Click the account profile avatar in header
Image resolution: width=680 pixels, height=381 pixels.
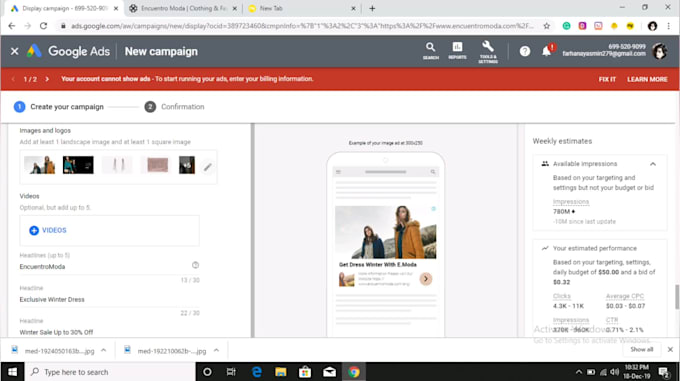coord(660,51)
